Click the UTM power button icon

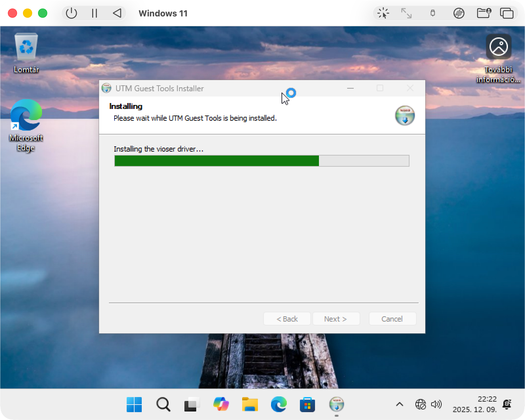tap(71, 13)
